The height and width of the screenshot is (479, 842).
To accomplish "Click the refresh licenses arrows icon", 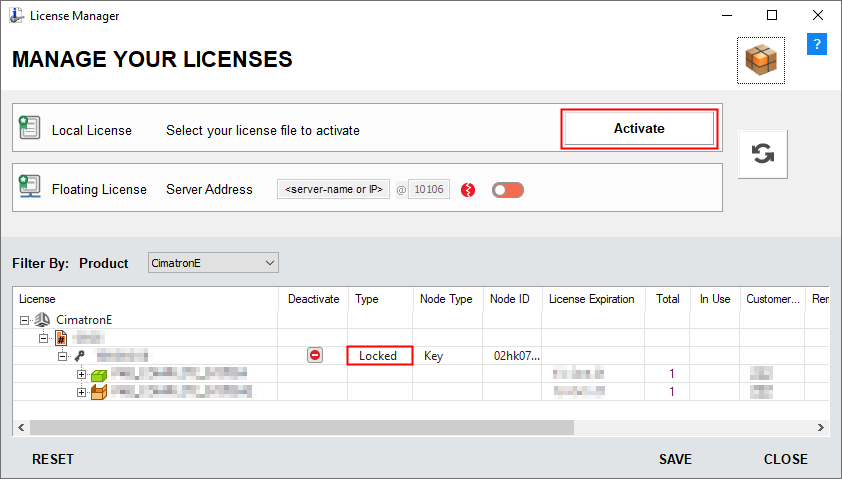I will point(763,154).
